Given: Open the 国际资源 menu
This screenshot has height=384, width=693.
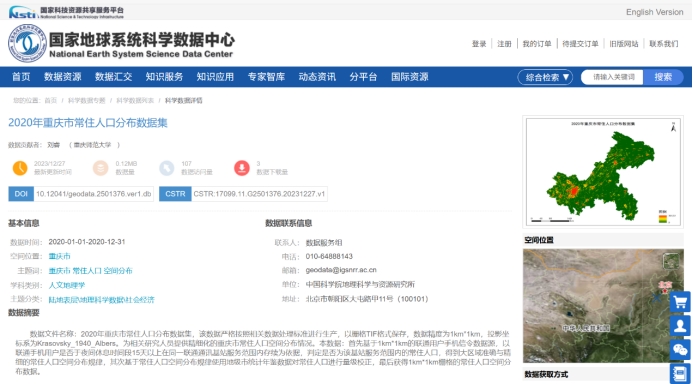Looking at the screenshot, I should (x=410, y=77).
